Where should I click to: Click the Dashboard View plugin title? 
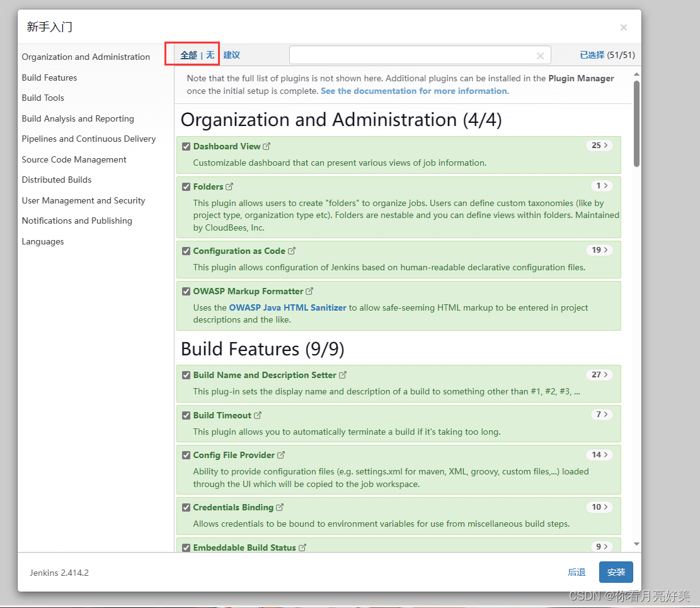tap(227, 146)
